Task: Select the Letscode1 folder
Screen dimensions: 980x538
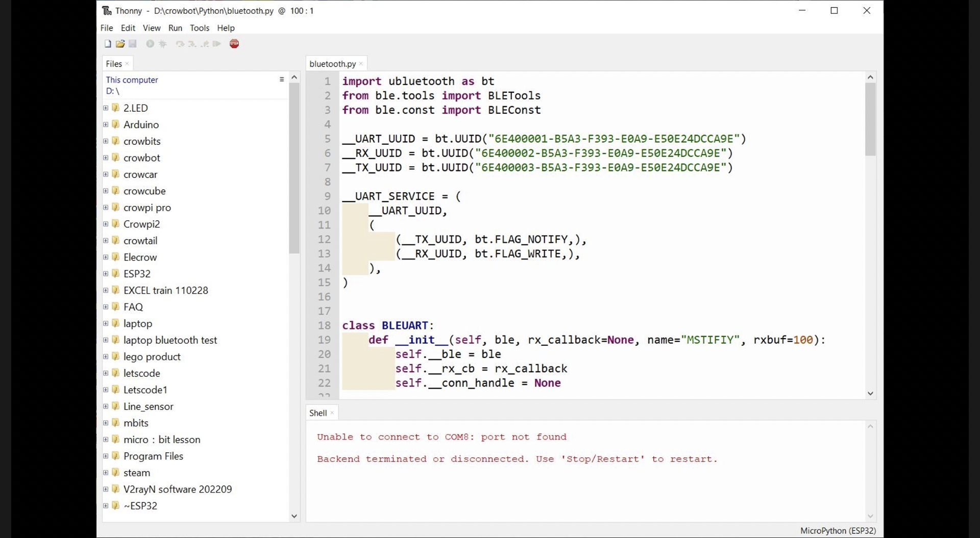Action: click(x=145, y=390)
